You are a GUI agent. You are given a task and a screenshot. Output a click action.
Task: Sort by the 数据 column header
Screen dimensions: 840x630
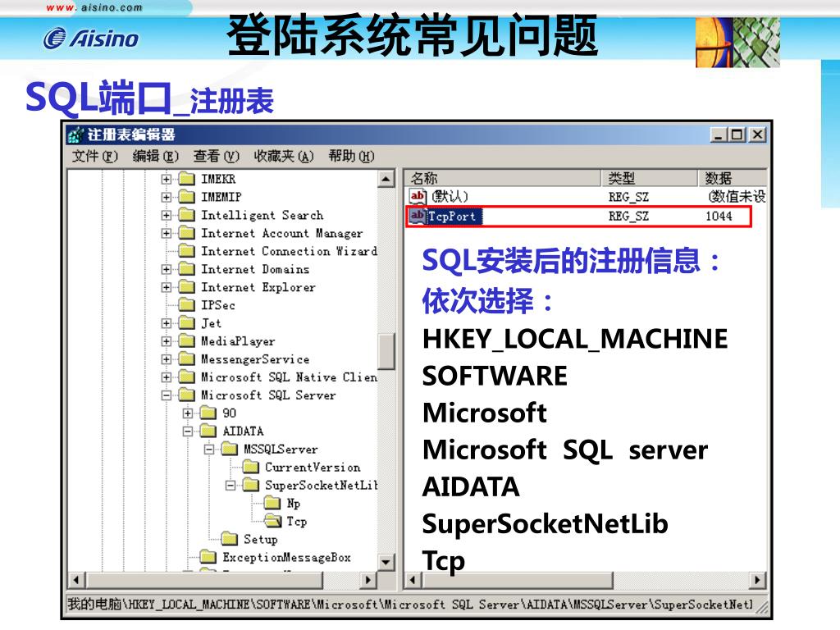click(733, 178)
